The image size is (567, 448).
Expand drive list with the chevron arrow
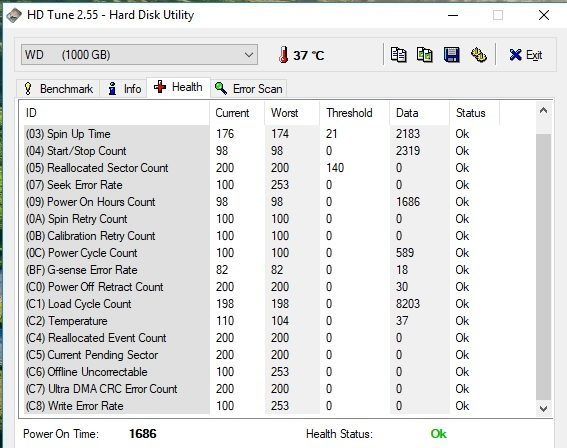point(249,55)
